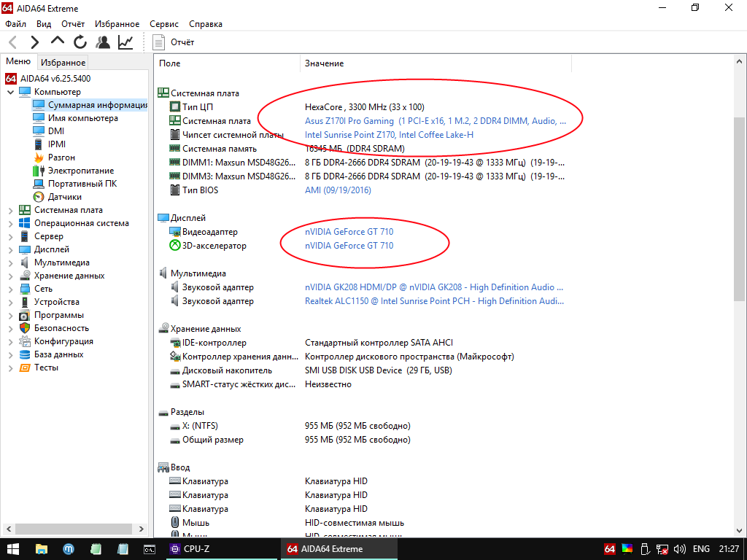This screenshot has width=747, height=560.
Task: Go up one level with Up arrow
Action: (57, 42)
